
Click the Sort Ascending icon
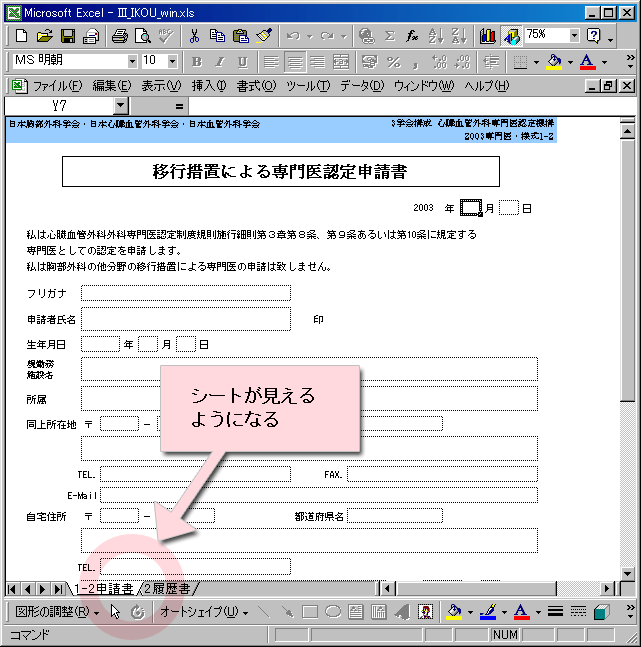pyautogui.click(x=434, y=36)
